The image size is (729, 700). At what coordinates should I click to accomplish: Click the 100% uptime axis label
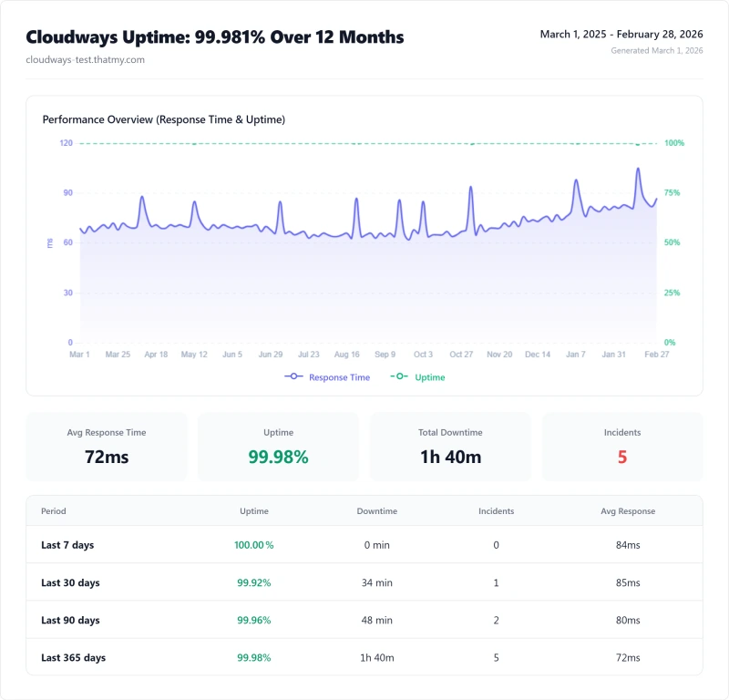(674, 143)
